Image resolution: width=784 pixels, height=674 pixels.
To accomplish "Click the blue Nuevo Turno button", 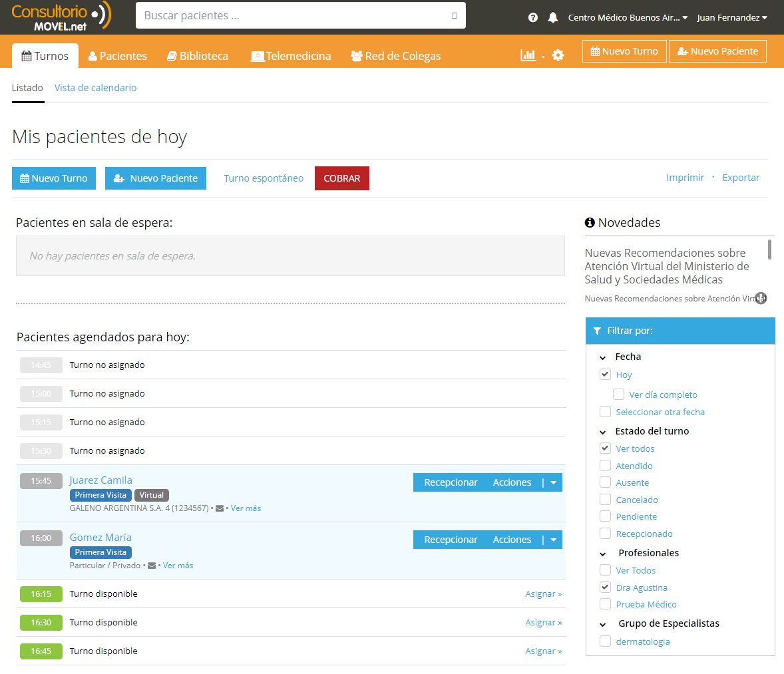I will 54,178.
